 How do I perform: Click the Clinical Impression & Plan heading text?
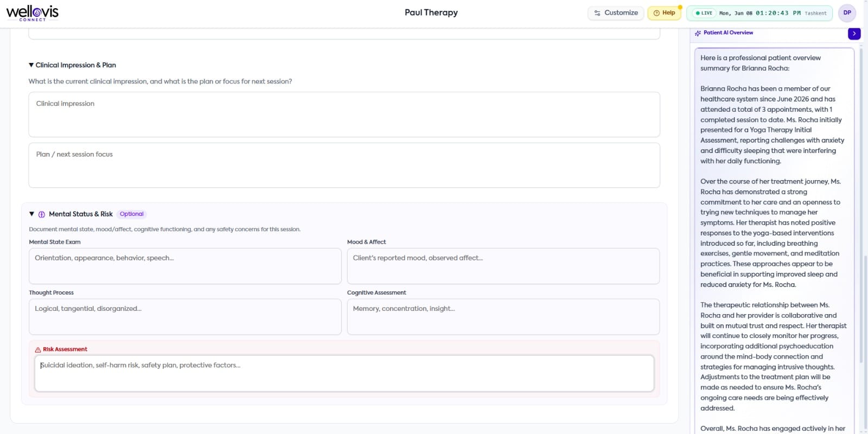click(x=76, y=65)
